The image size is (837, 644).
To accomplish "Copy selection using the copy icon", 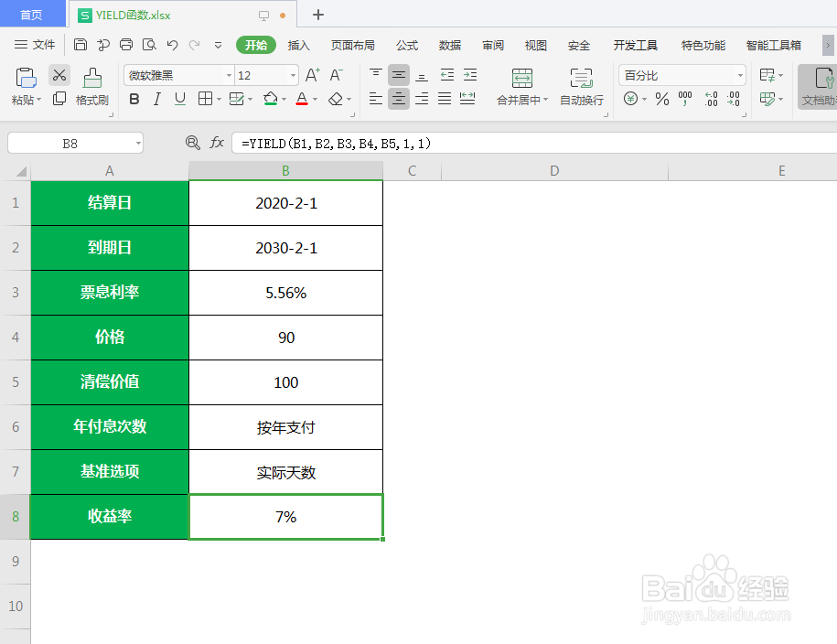I will pos(59,98).
